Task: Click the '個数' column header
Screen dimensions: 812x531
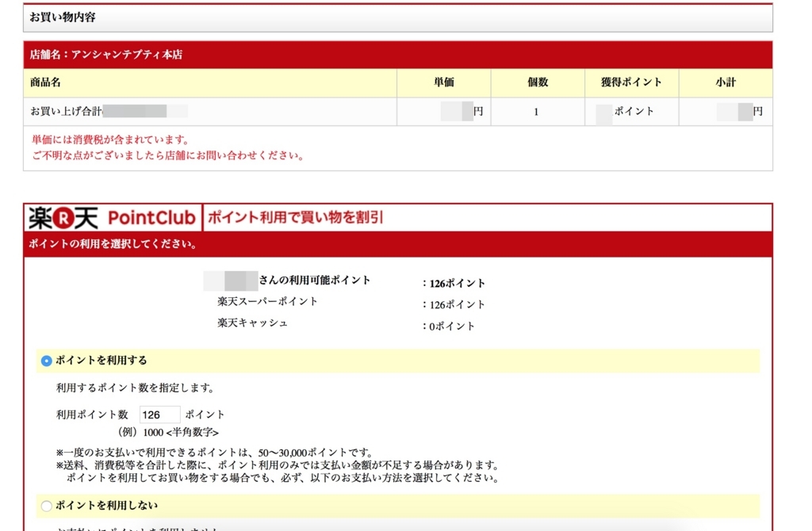Action: click(x=538, y=82)
